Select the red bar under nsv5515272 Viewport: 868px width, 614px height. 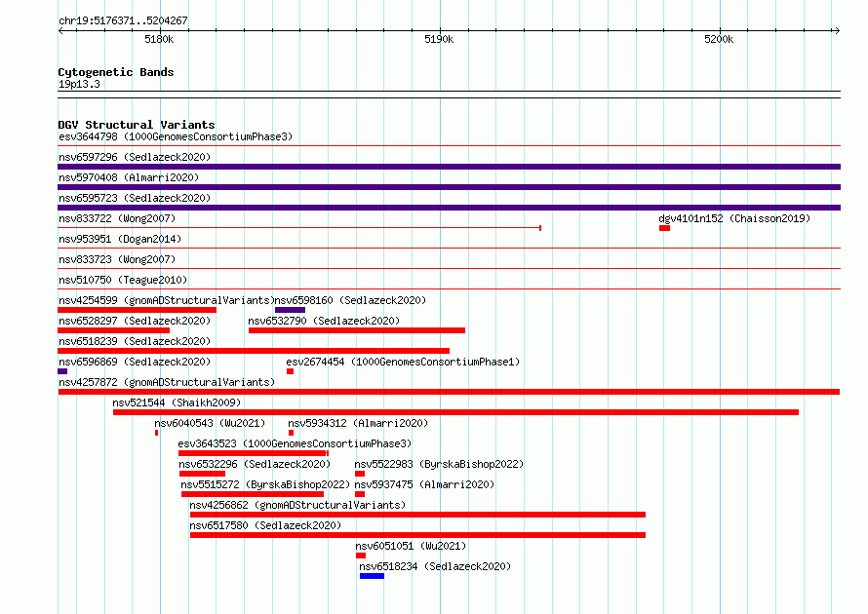coord(253,494)
